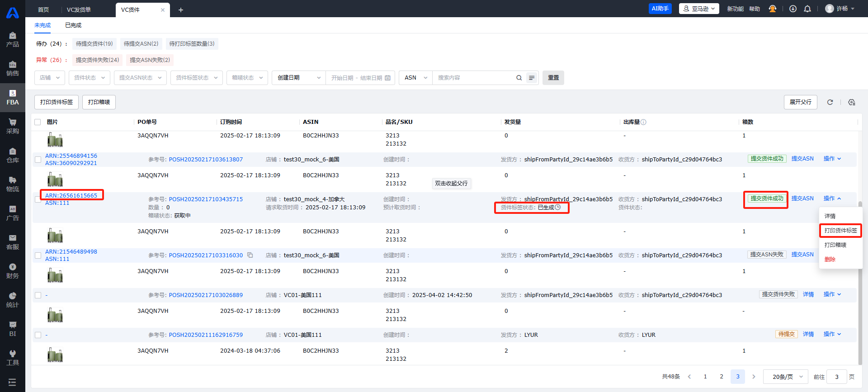Image resolution: width=868 pixels, height=392 pixels.
Task: Open 操作 menu for ARN:25546894156 row
Action: [832, 159]
